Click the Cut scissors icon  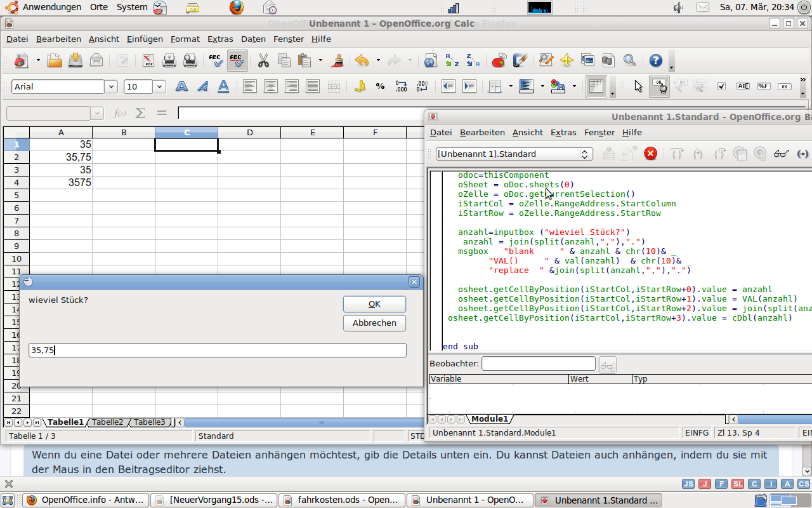tap(263, 61)
